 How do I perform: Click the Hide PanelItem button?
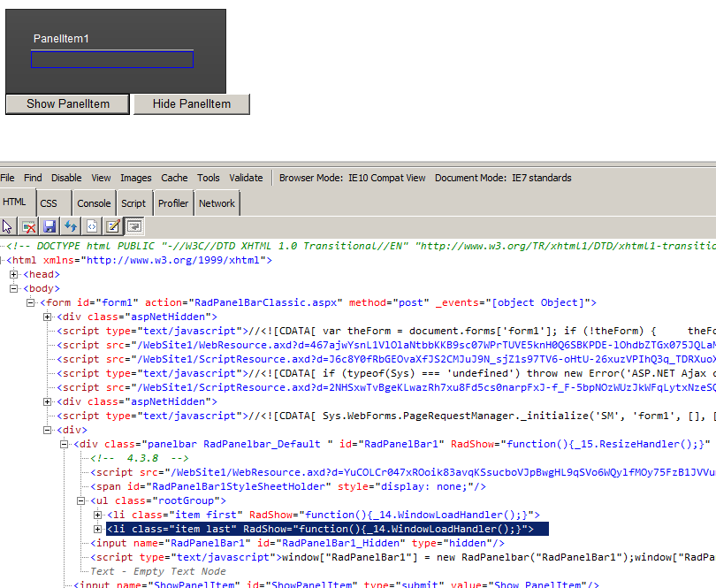tap(192, 104)
